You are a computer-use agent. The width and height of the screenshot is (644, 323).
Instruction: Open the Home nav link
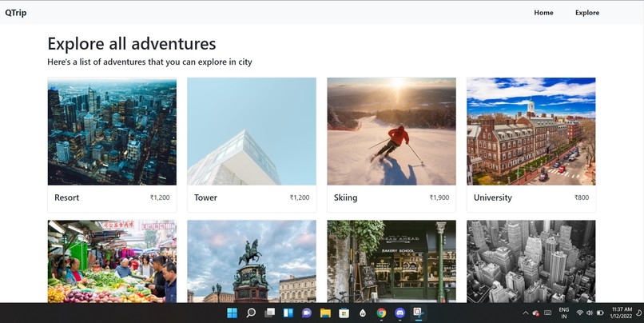point(543,13)
